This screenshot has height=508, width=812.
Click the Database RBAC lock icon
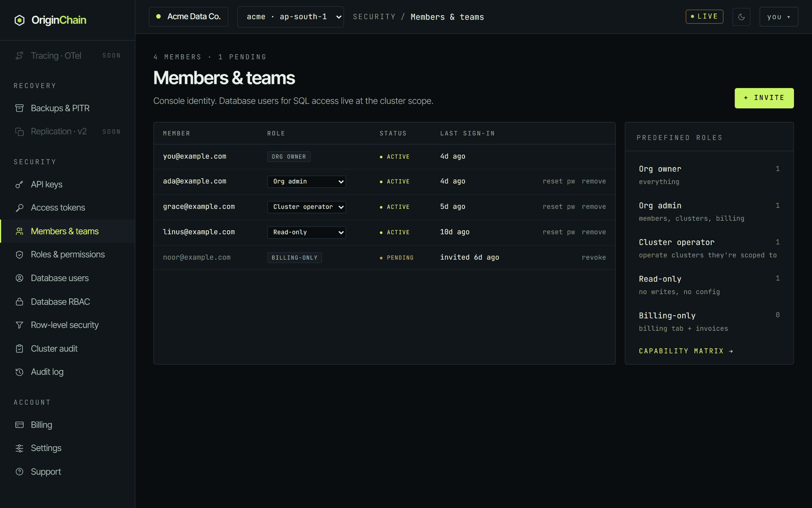point(20,301)
